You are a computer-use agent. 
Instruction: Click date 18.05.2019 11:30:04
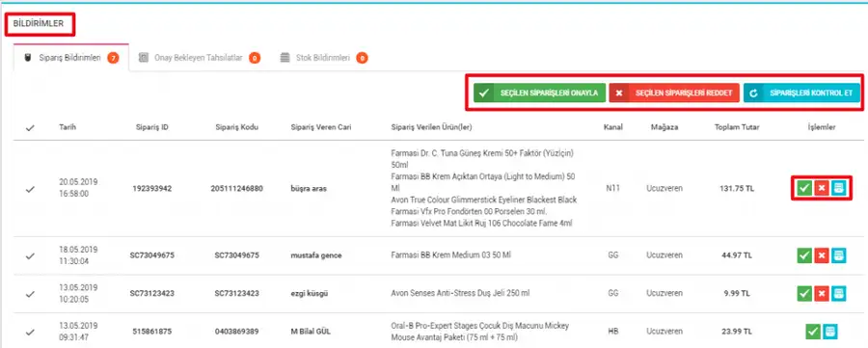click(78, 255)
